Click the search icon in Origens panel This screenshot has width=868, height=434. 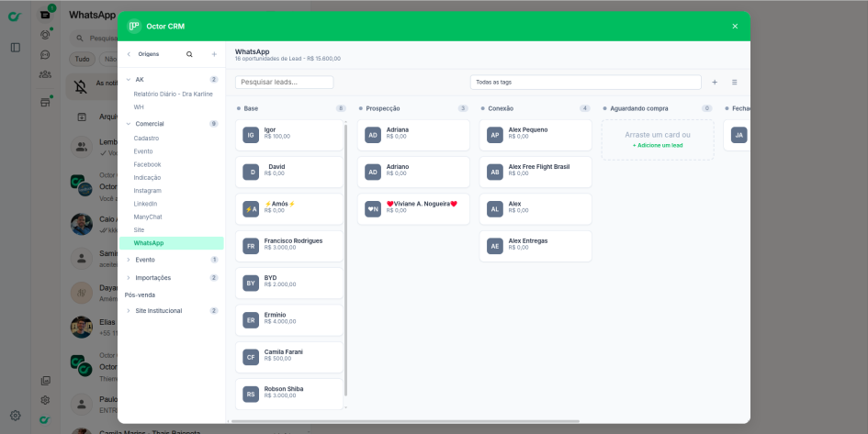(x=189, y=54)
